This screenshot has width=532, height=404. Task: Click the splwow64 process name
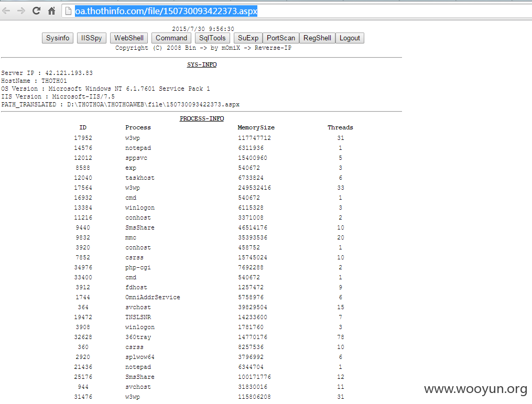[x=140, y=357]
